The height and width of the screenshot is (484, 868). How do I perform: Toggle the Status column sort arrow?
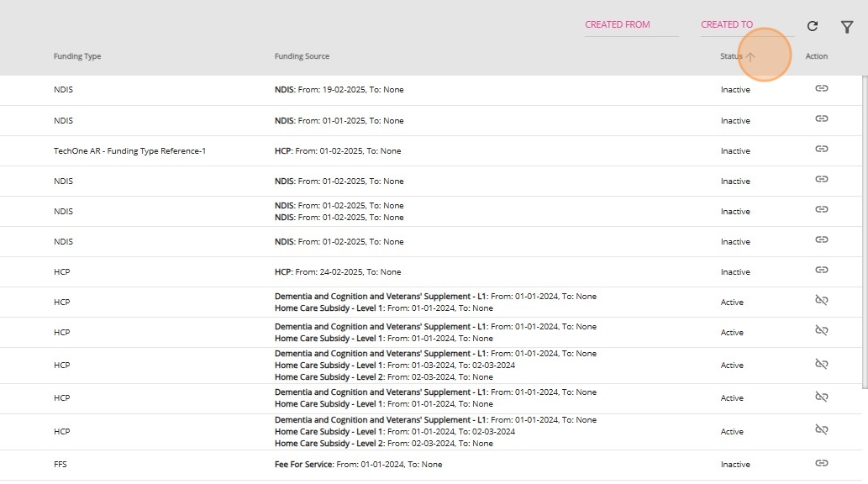[750, 56]
